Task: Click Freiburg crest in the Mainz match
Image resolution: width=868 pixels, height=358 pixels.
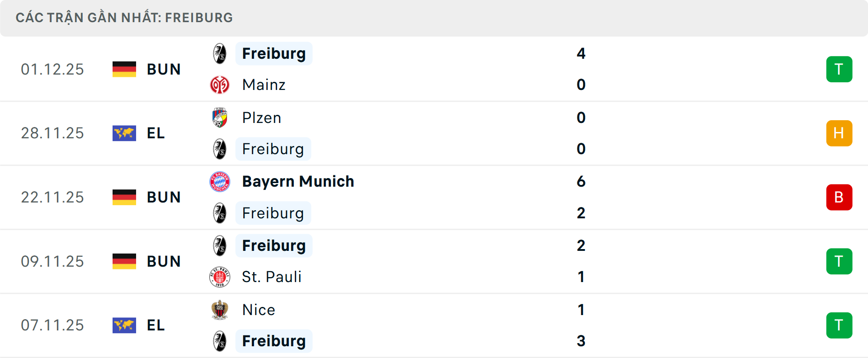Action: (220, 53)
